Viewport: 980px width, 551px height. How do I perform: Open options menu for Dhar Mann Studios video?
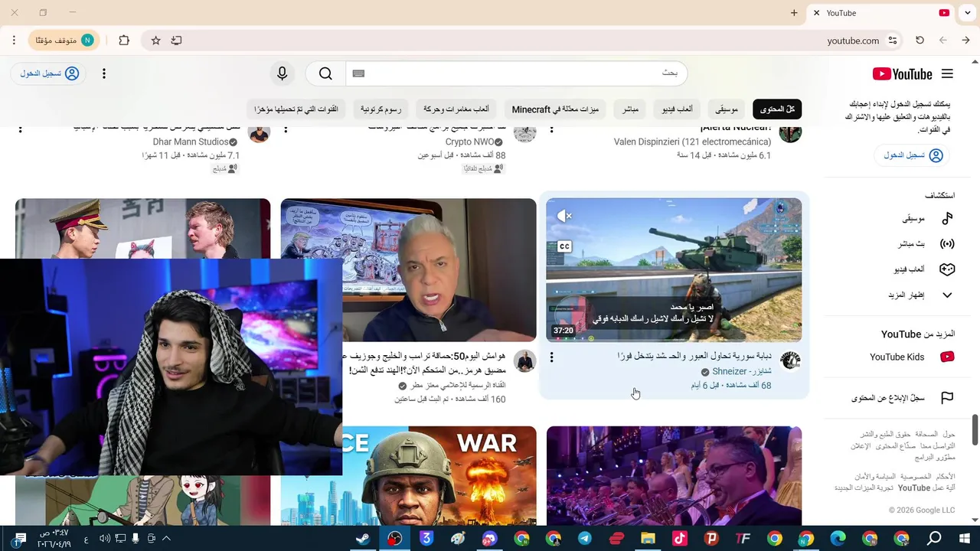click(x=21, y=129)
